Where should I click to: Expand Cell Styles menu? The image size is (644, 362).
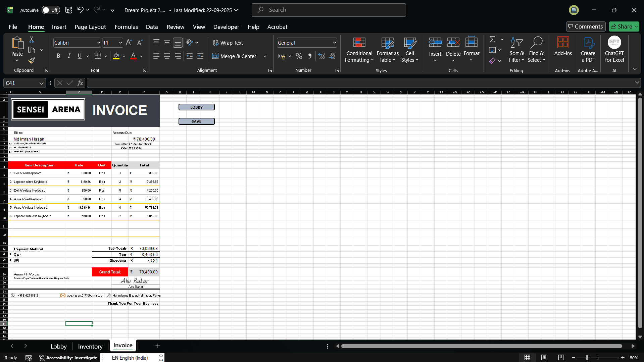point(410,49)
